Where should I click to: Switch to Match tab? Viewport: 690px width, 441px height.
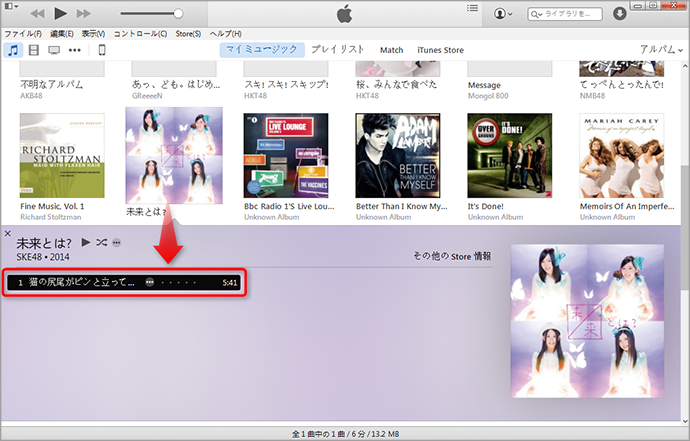click(392, 50)
